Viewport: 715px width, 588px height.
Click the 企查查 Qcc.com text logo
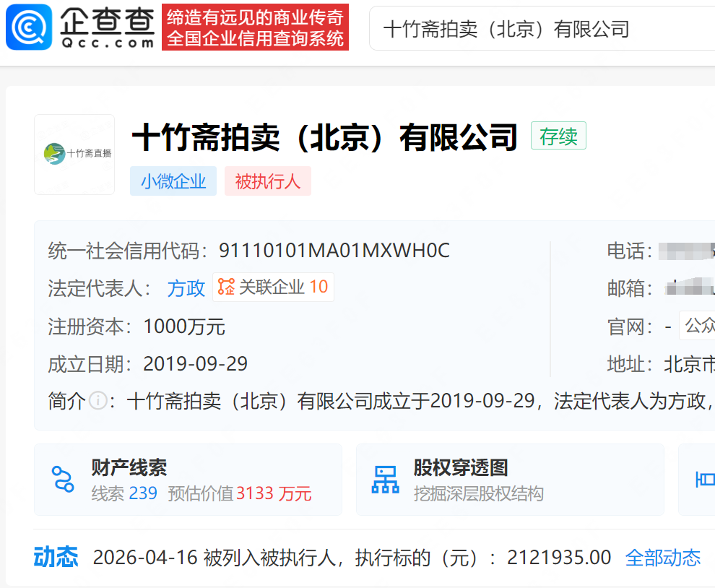coord(107,27)
